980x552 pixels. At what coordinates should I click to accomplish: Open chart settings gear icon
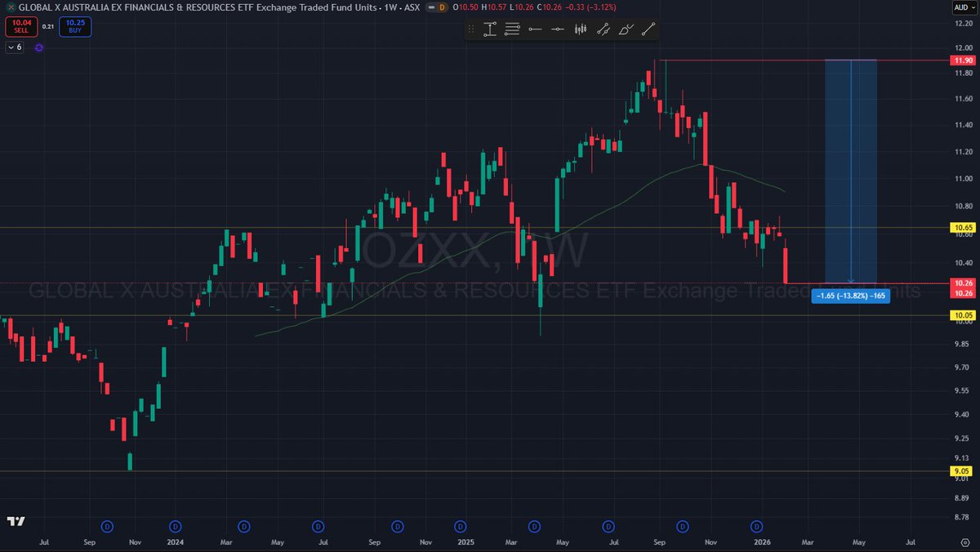[x=964, y=541]
